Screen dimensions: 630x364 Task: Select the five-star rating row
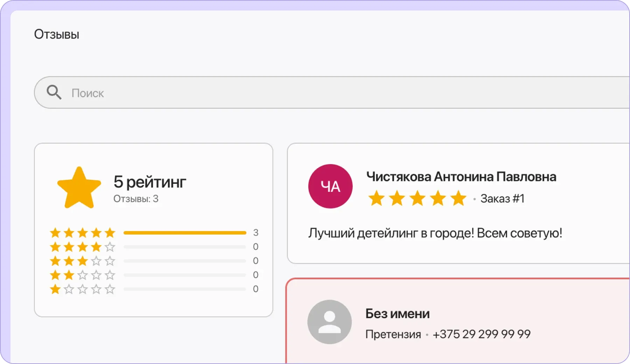click(154, 233)
